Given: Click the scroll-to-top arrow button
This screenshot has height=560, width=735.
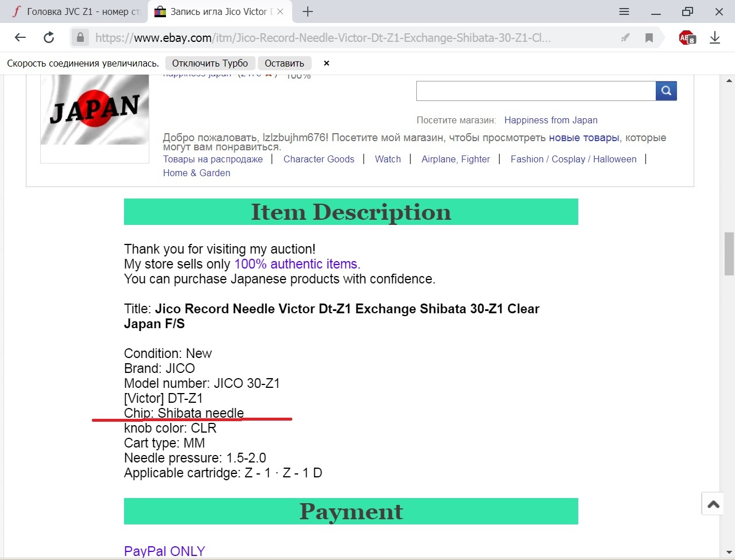Looking at the screenshot, I should pos(713,504).
